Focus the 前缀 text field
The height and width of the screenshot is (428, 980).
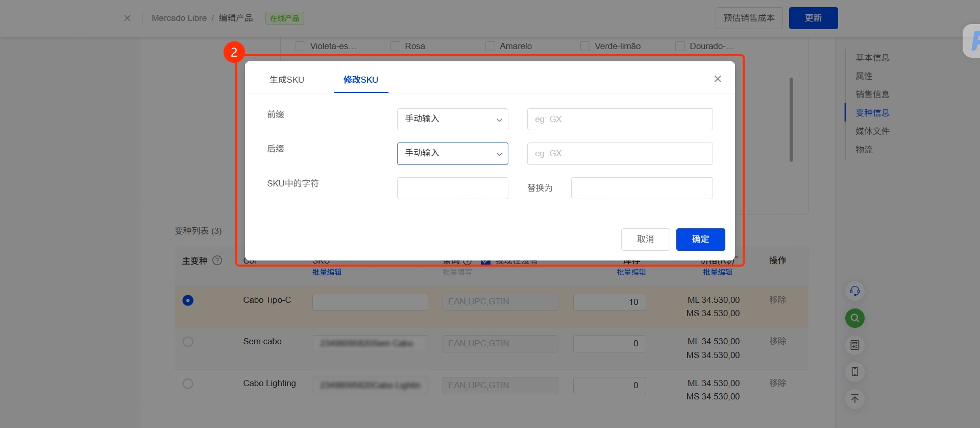620,119
